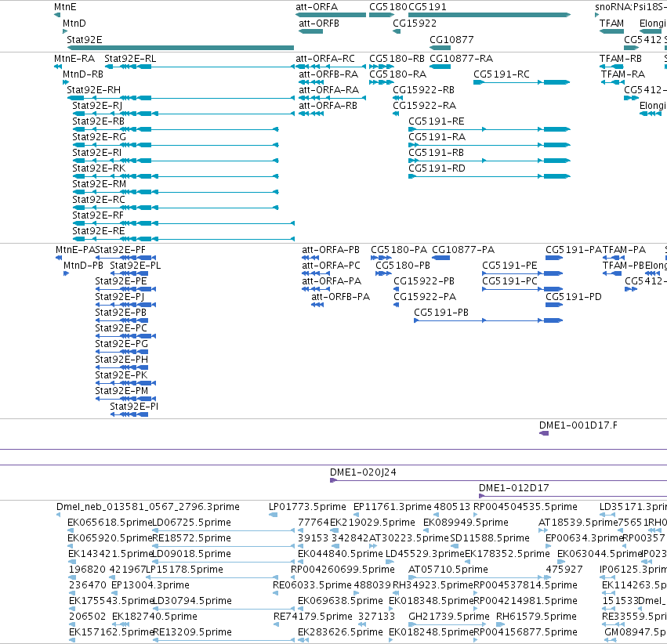Select the CG10877 gene label

(x=451, y=39)
